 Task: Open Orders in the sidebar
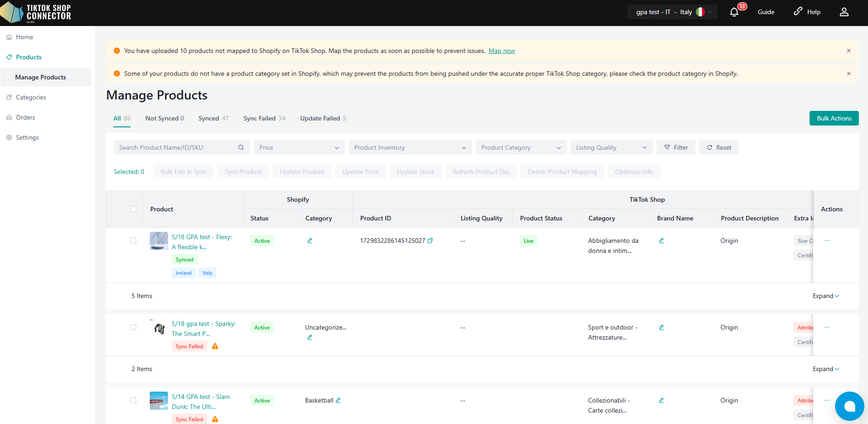tap(26, 117)
